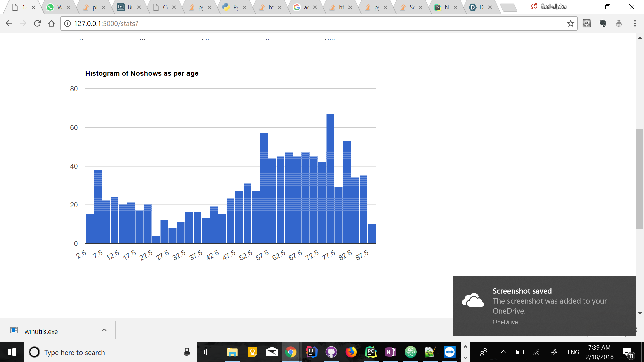Screen dimensions: 644x362
Task: Launch Firefox from the taskbar
Action: click(351, 352)
